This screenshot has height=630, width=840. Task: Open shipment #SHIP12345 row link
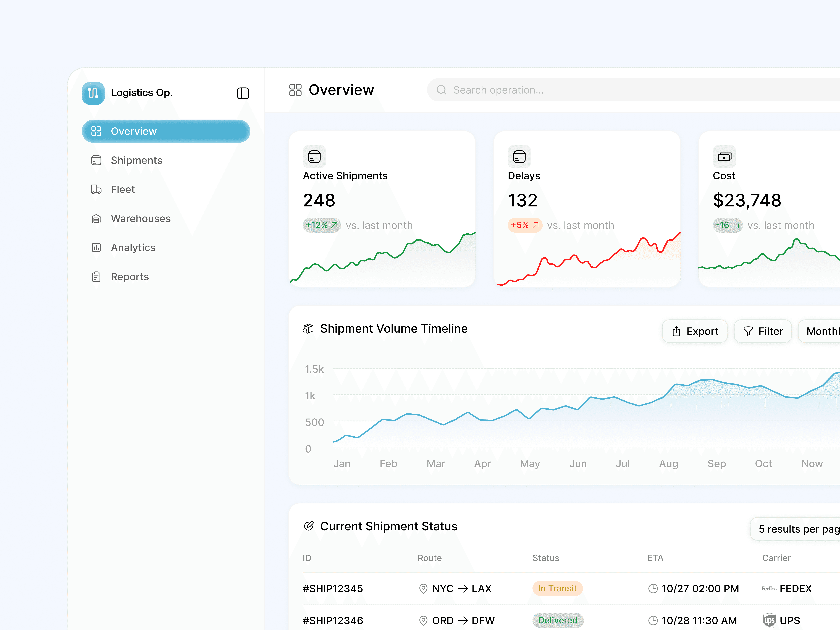[333, 589]
